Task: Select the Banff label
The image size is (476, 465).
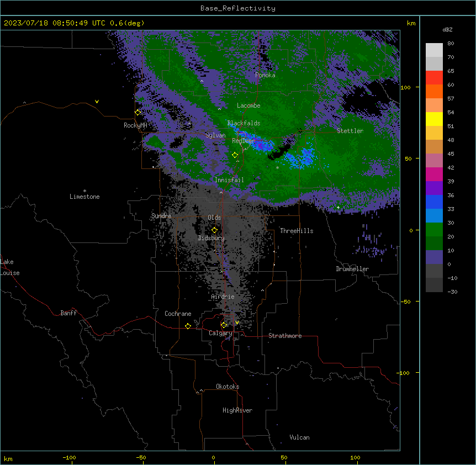Action: (x=68, y=313)
